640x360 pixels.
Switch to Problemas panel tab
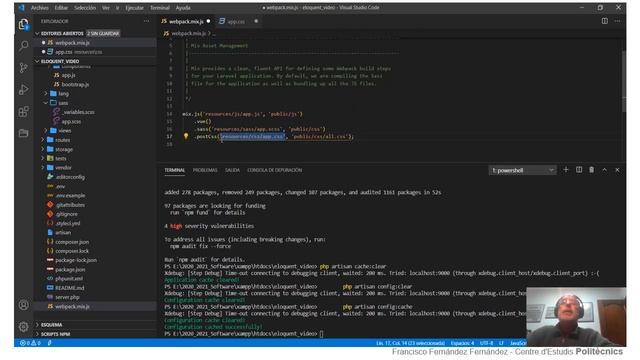click(205, 170)
